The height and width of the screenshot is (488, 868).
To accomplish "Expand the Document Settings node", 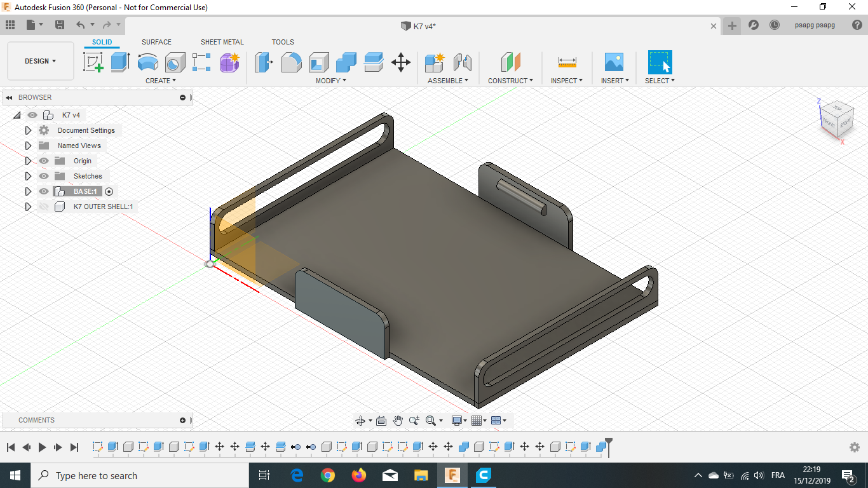I will pyautogui.click(x=28, y=130).
